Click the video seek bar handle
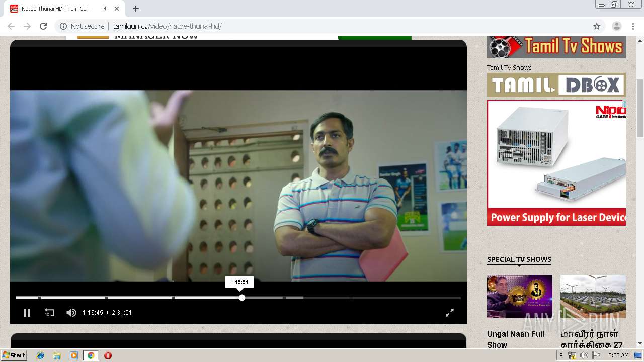 pos(242,298)
